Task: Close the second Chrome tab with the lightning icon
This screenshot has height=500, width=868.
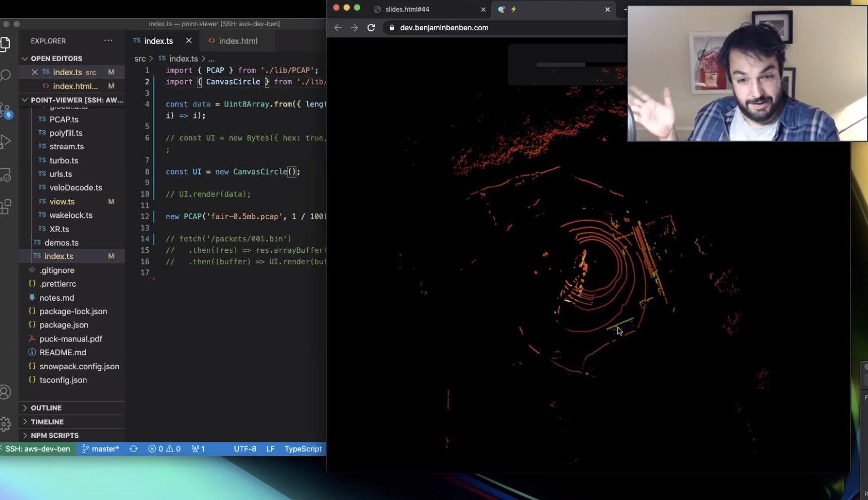Action: [x=607, y=10]
